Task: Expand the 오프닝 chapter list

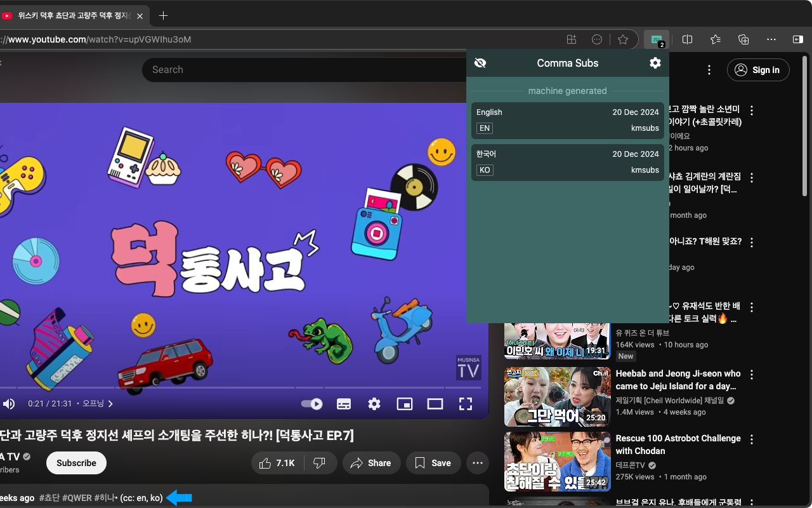Action: (98, 404)
